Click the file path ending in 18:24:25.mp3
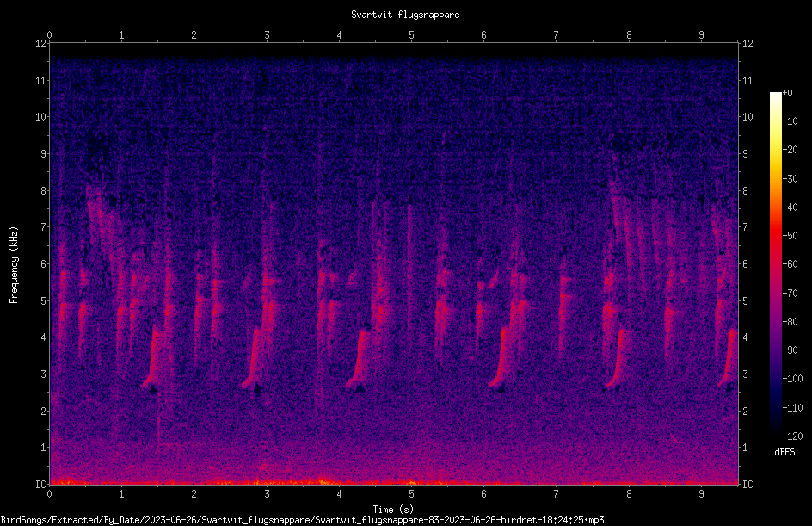This screenshot has width=812, height=526. click(x=303, y=520)
